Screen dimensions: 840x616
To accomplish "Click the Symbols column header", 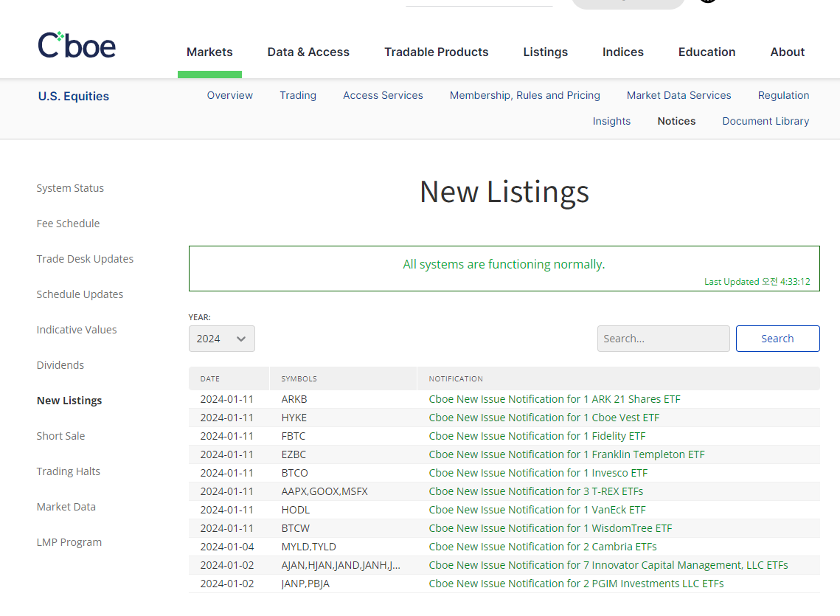I will pyautogui.click(x=299, y=378).
